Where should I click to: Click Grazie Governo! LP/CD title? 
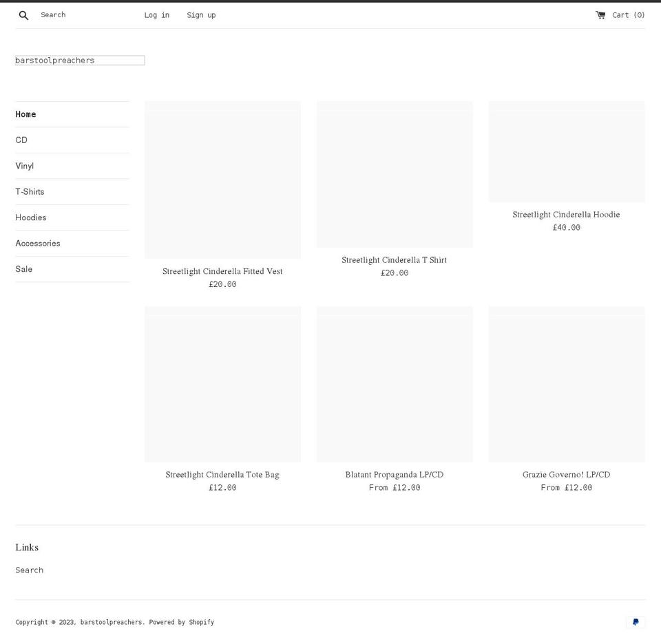coord(566,475)
